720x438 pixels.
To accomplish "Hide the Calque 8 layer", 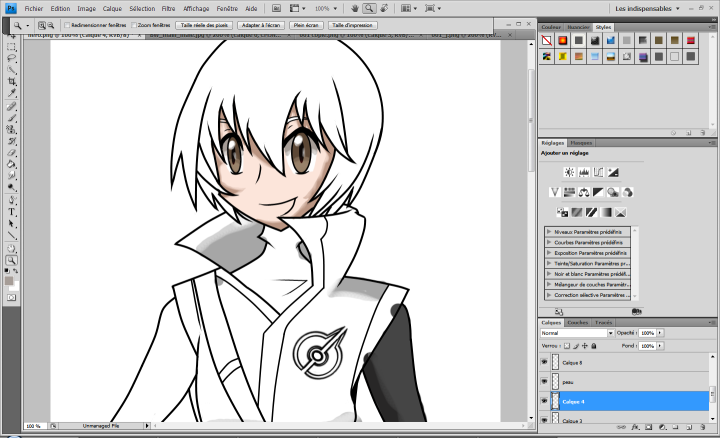I will 544,362.
